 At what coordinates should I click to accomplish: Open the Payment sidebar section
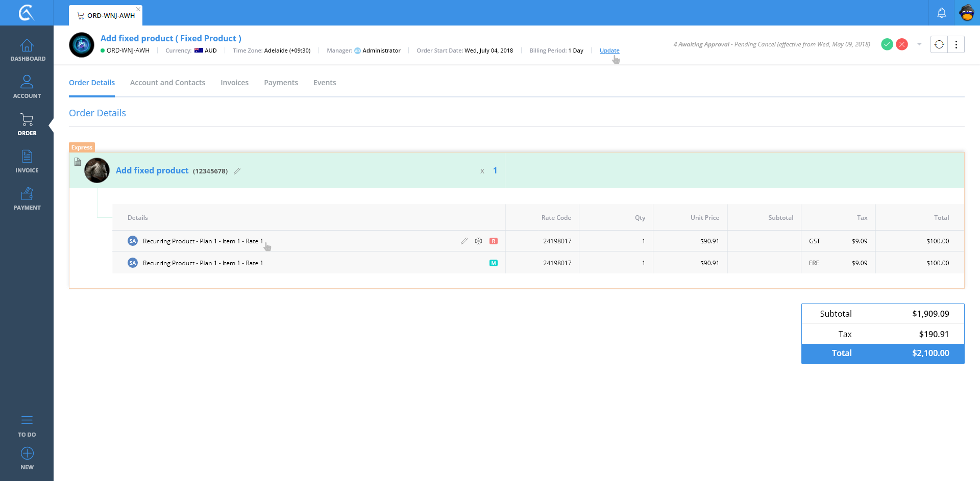[x=27, y=198]
